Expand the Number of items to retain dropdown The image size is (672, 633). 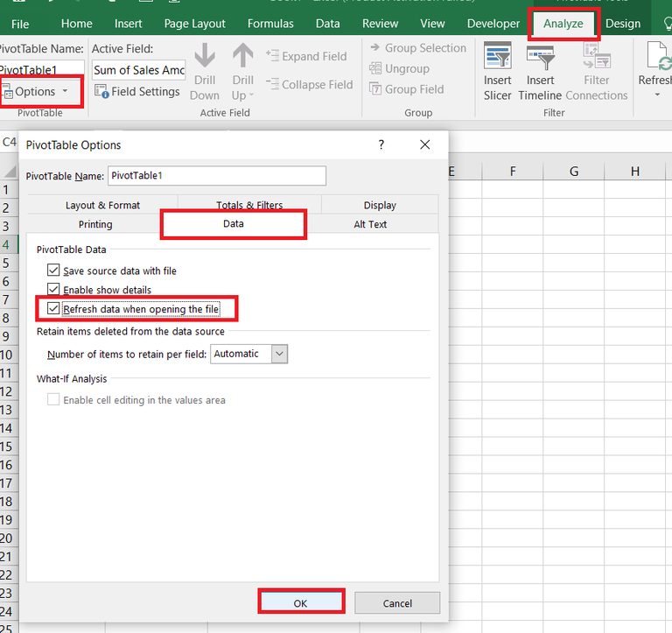(x=279, y=354)
